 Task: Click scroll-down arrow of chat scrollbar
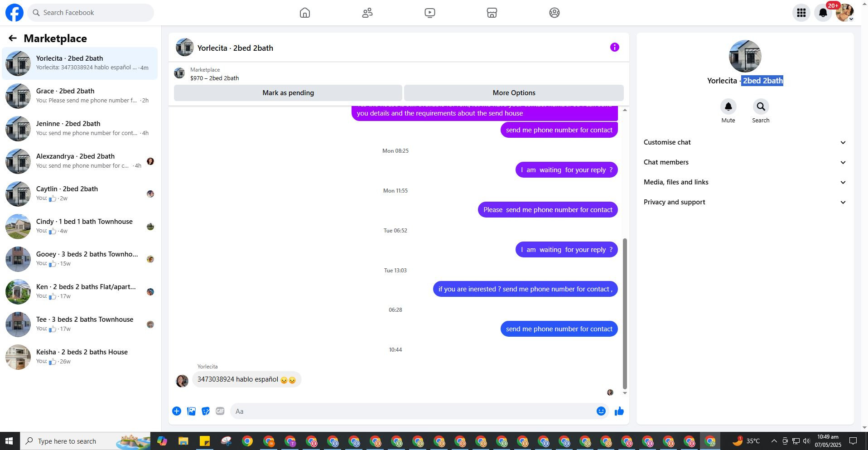point(625,393)
